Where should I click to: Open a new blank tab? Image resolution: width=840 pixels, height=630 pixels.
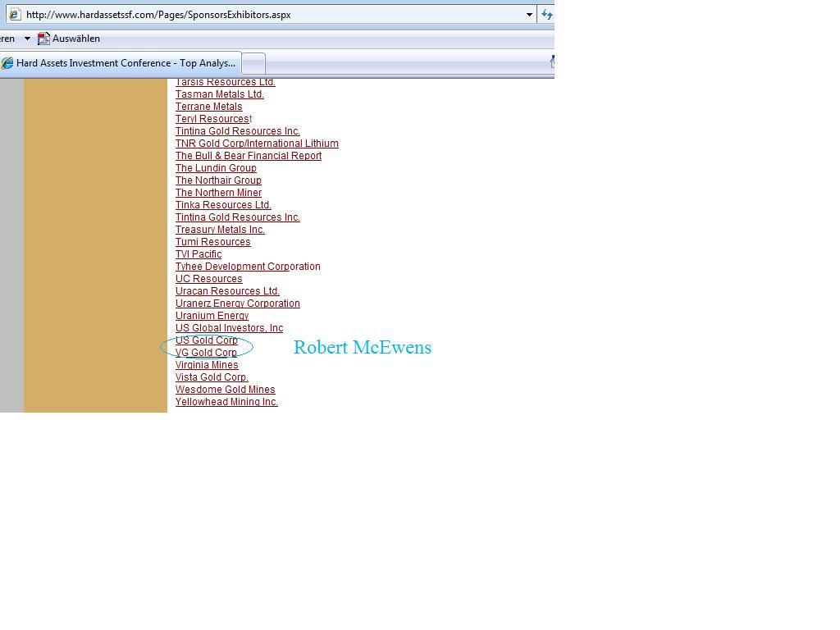pos(254,64)
